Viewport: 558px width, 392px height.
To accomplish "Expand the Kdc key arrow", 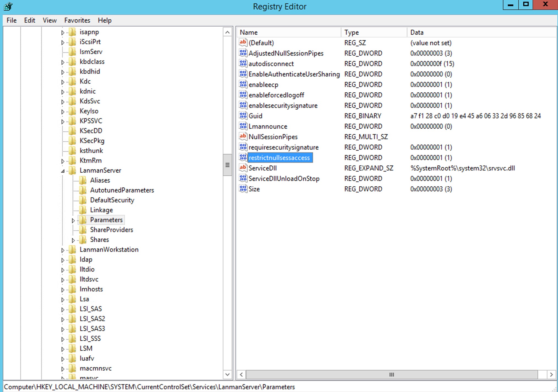I will coord(63,82).
